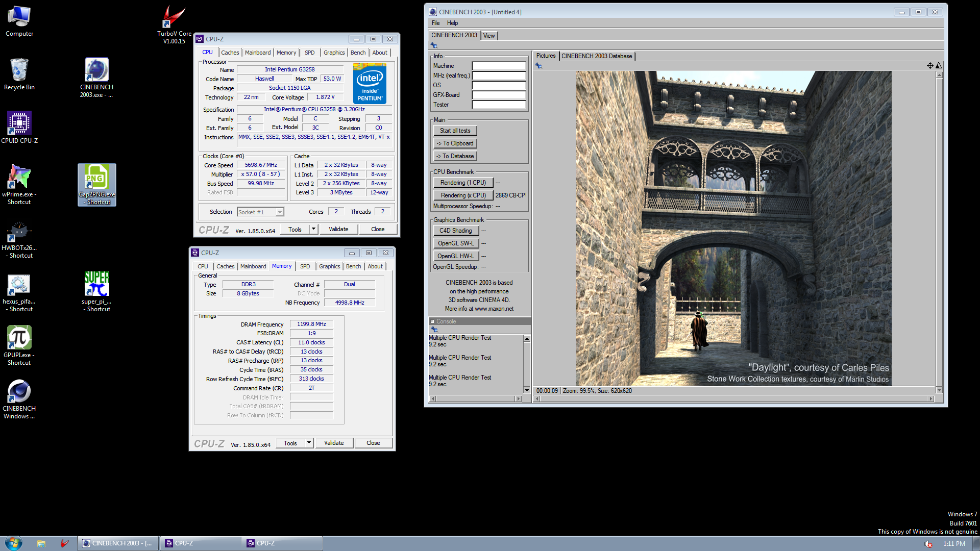This screenshot has height=551, width=980.
Task: Open the Computer desktop icon
Action: [19, 21]
